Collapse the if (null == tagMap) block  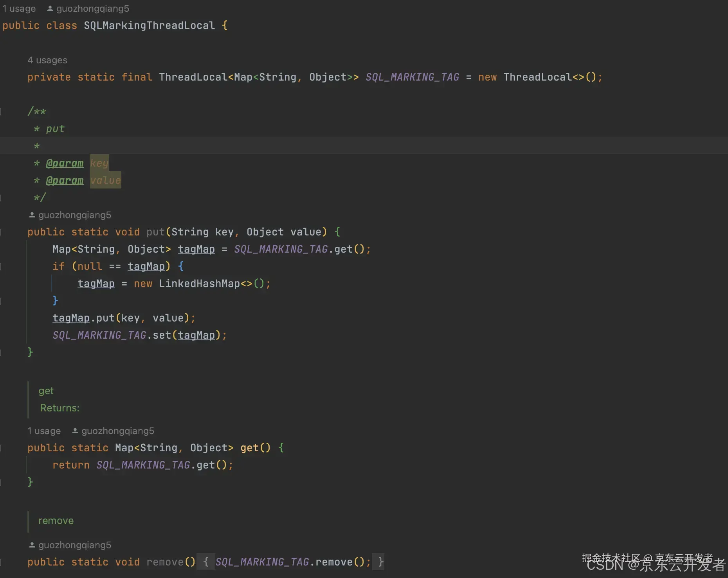1,266
